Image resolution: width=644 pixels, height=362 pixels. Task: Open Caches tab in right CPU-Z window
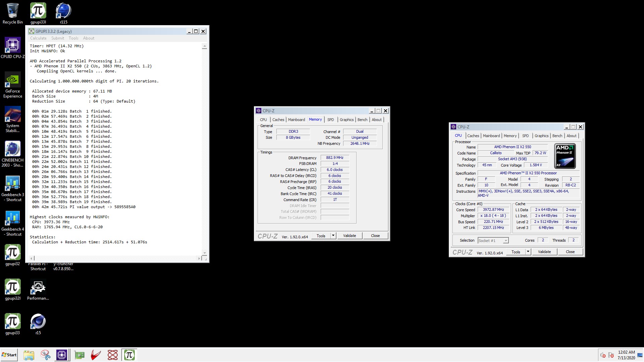[x=473, y=136]
